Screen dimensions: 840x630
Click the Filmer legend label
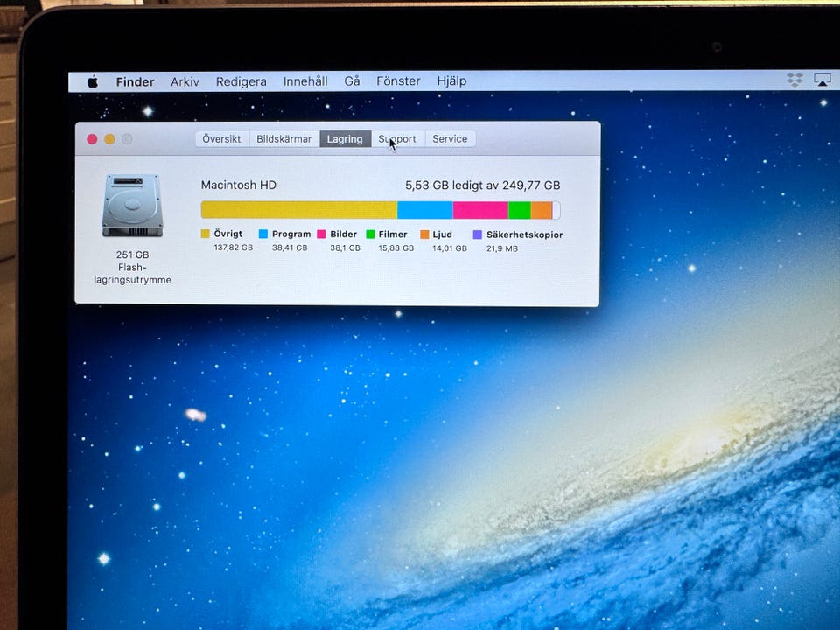coord(393,234)
